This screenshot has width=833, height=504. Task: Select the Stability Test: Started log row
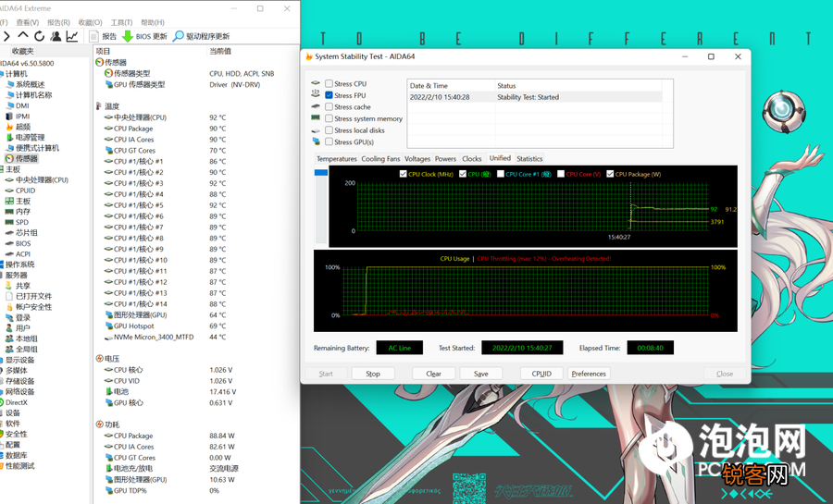(536, 97)
